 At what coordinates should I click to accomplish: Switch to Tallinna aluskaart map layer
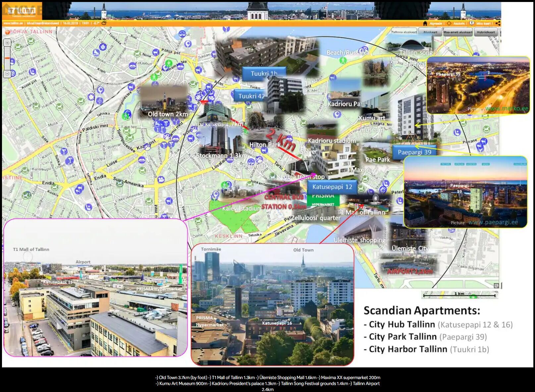403,32
